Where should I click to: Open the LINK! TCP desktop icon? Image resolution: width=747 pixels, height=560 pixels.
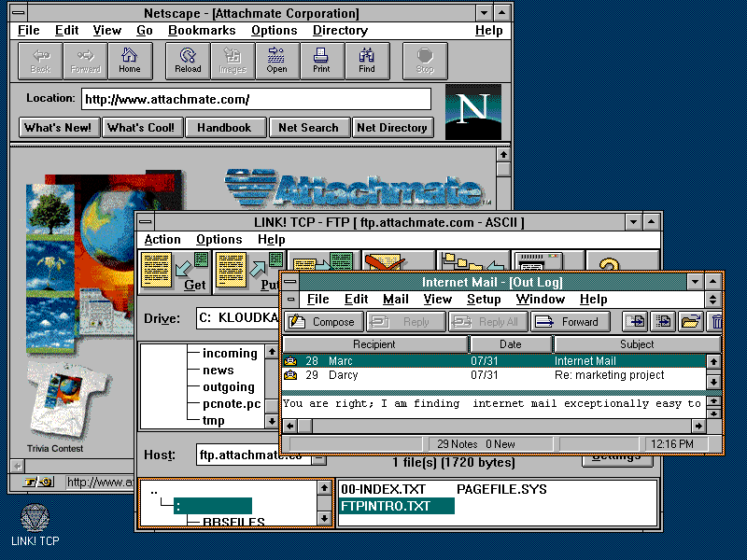pyautogui.click(x=35, y=525)
